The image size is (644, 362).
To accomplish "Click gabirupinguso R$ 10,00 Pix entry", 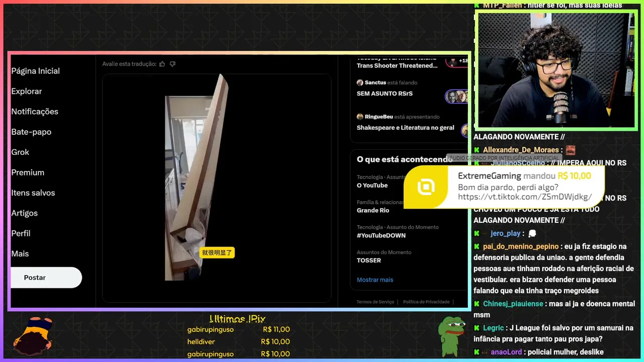I will click(238, 354).
